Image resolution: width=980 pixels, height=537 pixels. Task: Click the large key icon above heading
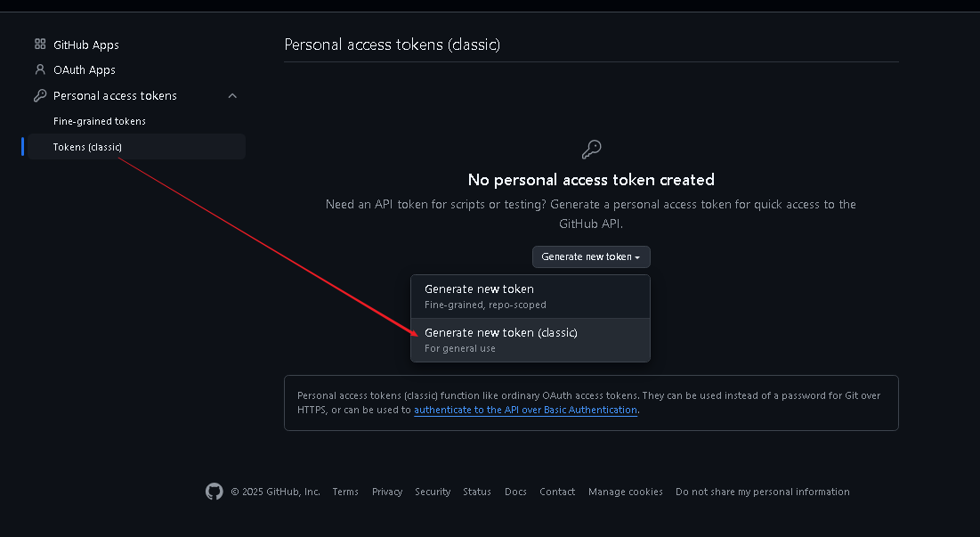click(591, 150)
